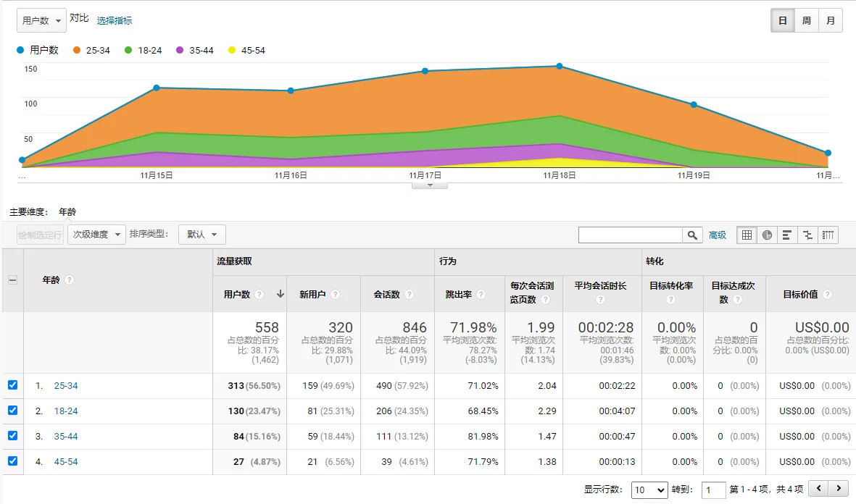Select the bar performance view icon
The width and height of the screenshot is (856, 504).
click(x=787, y=235)
